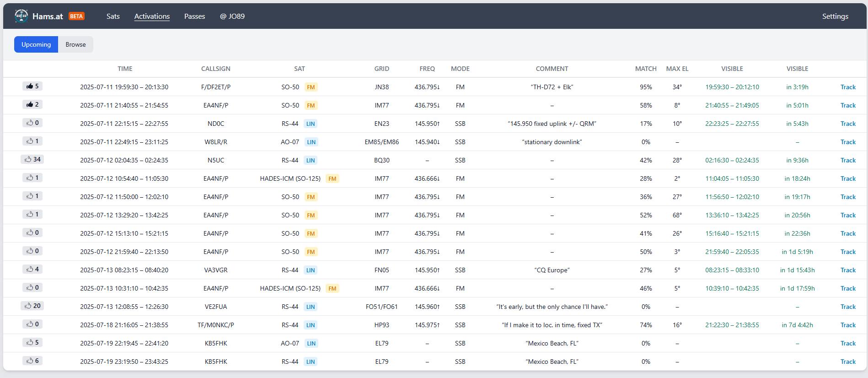868x378 pixels.
Task: Like the TF/M0NKC/P activation row
Action: 32,324
